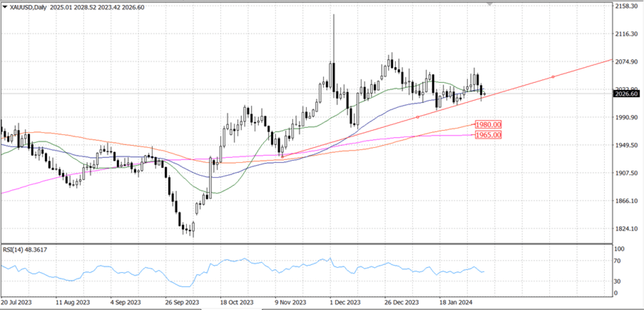Select the trendline's middle anchor point
The height and width of the screenshot is (310, 644).
point(418,117)
